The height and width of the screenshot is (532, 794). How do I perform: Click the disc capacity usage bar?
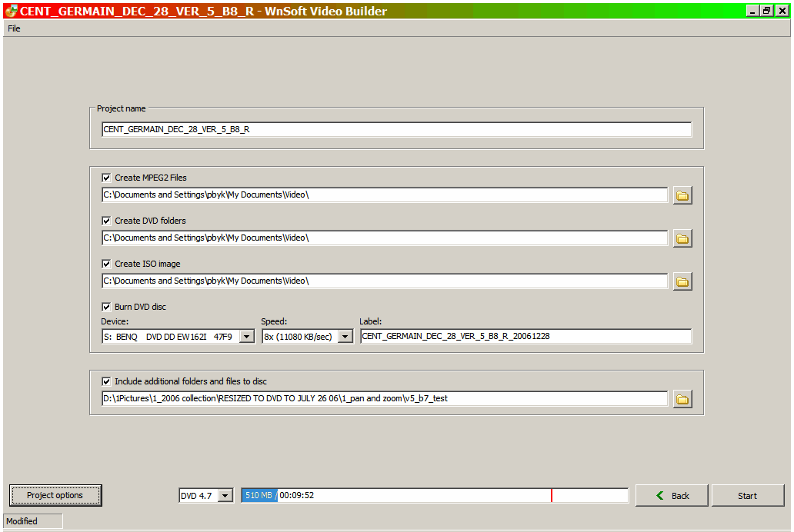(x=435, y=496)
